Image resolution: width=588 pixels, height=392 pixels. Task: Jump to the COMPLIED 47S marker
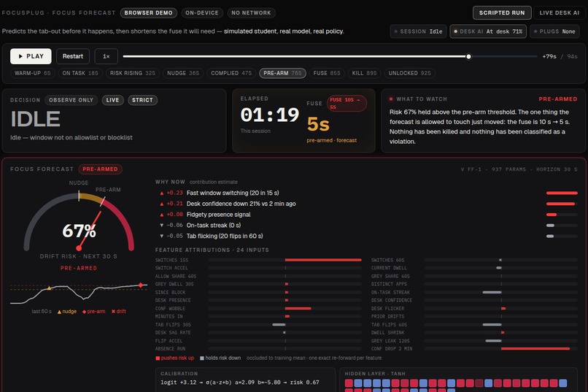[231, 73]
